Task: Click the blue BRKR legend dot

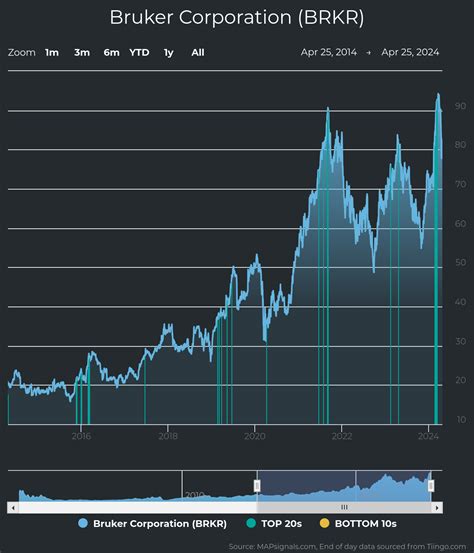Action: point(83,523)
